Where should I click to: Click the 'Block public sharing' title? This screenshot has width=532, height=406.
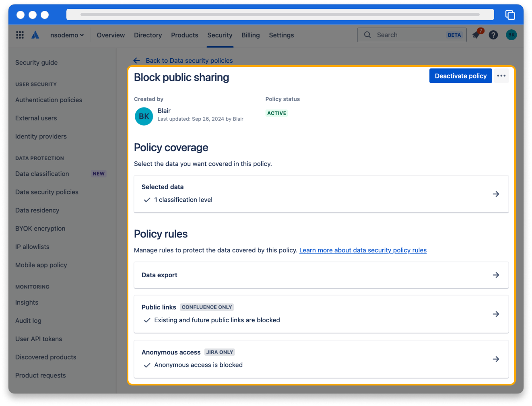(x=181, y=77)
